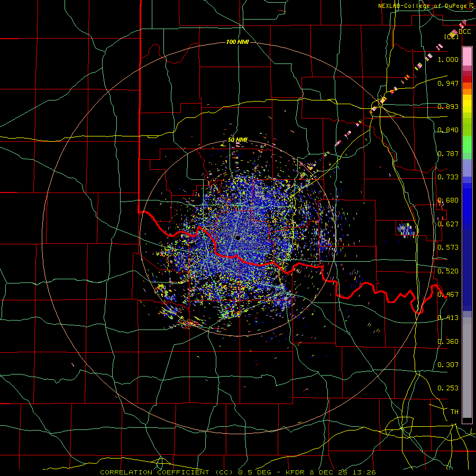Pick the light periwinkle swatch on the color scale
This screenshot has width=476, height=476.
(467, 168)
